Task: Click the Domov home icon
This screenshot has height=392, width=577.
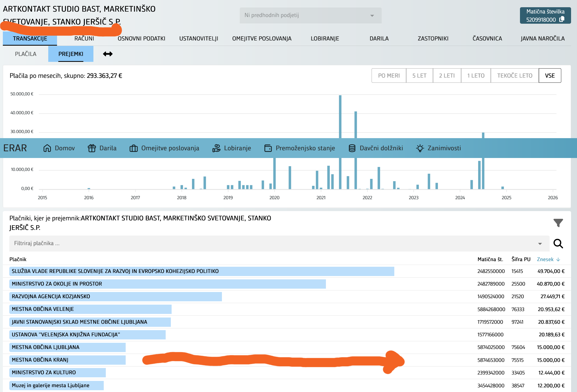Action: 47,148
